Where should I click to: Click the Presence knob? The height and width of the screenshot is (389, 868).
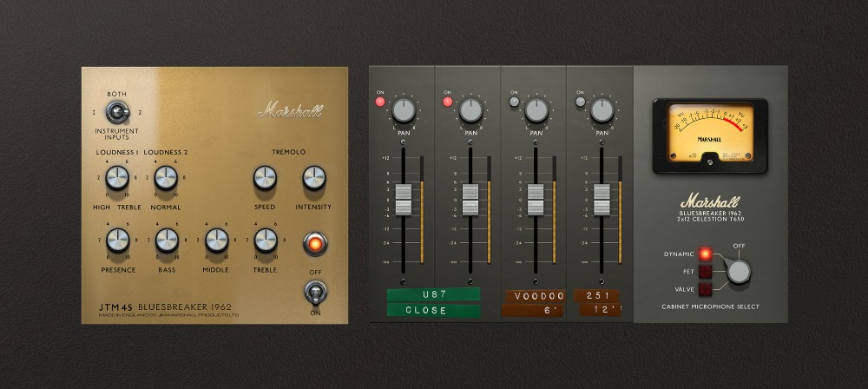click(x=117, y=241)
